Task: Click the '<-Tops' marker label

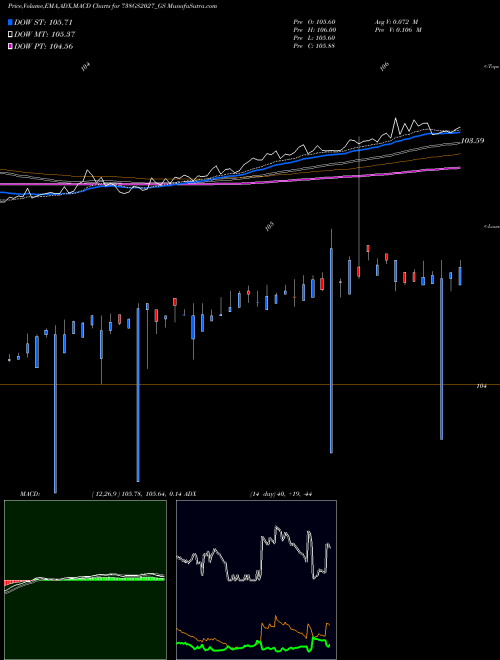Action: [x=492, y=67]
